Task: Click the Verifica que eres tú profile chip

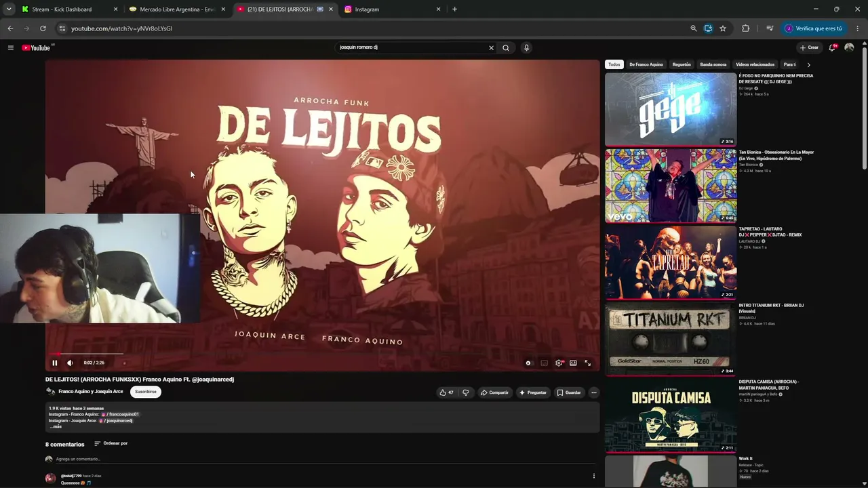Action: (x=814, y=28)
